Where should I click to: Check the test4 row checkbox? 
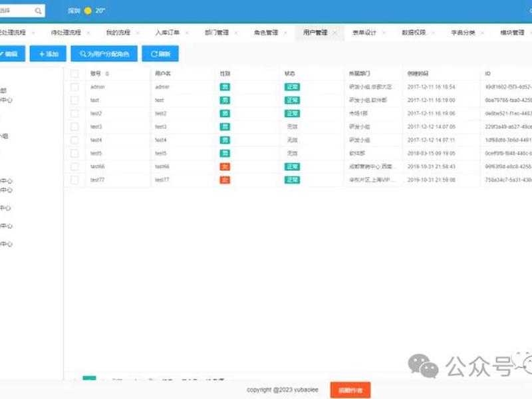[x=74, y=140]
